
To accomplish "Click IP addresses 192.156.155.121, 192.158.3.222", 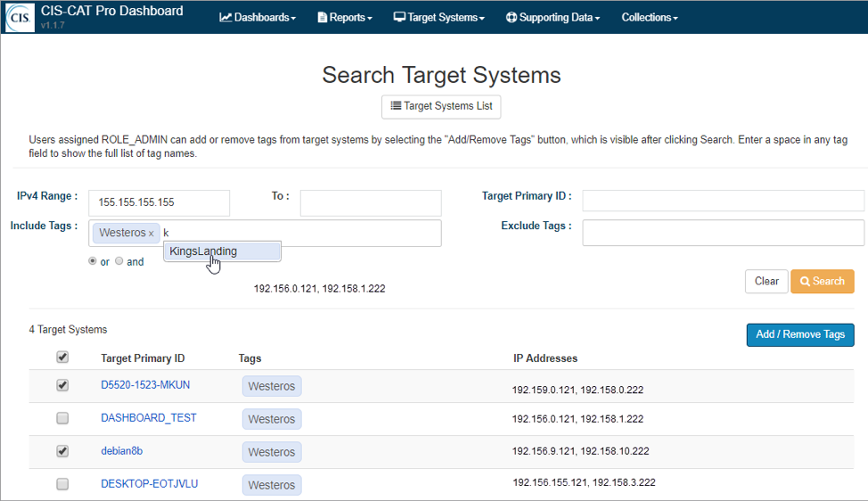I will pyautogui.click(x=584, y=483).
